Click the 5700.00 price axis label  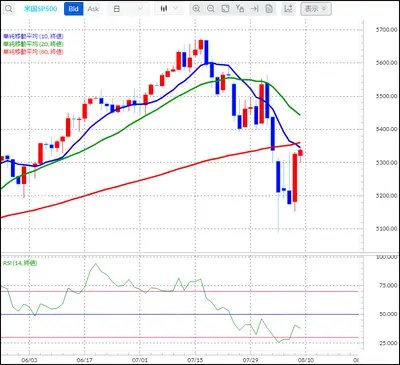point(386,30)
